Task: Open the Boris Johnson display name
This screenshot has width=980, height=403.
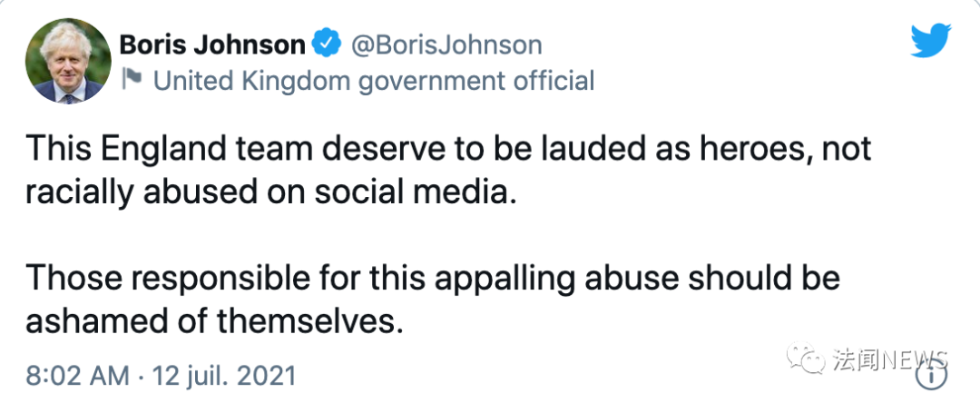Action: (213, 44)
